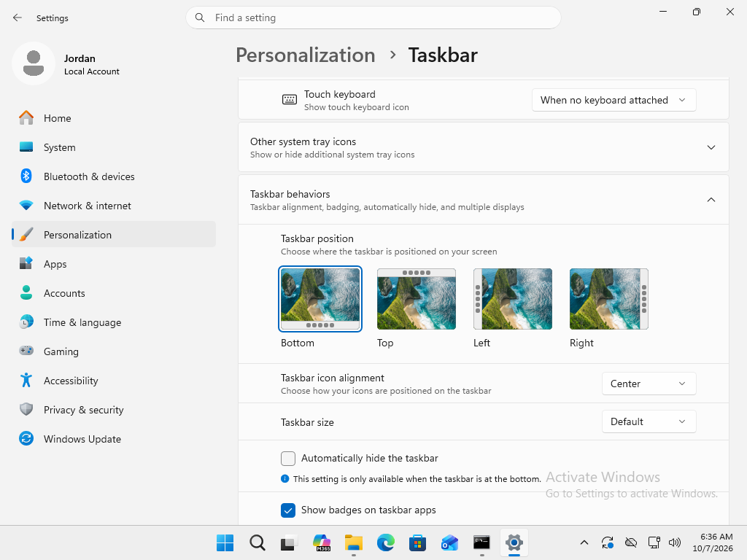Enable Automatically hide the taskbar checkbox
747x560 pixels.
coord(288,459)
